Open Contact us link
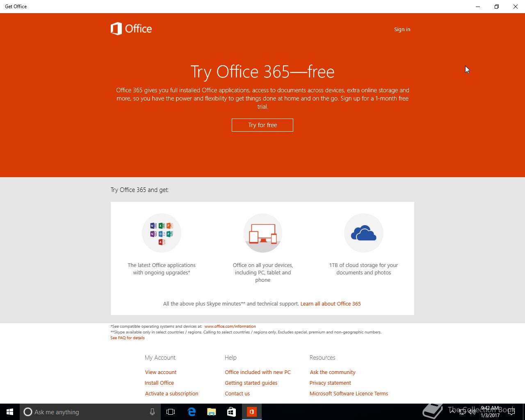This screenshot has width=525, height=420. click(237, 394)
